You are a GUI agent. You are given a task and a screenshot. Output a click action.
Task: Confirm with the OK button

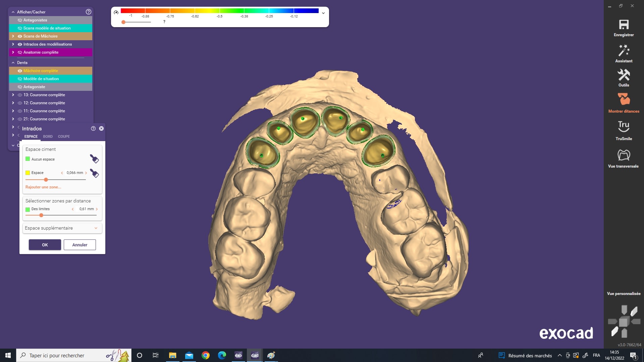pyautogui.click(x=45, y=245)
